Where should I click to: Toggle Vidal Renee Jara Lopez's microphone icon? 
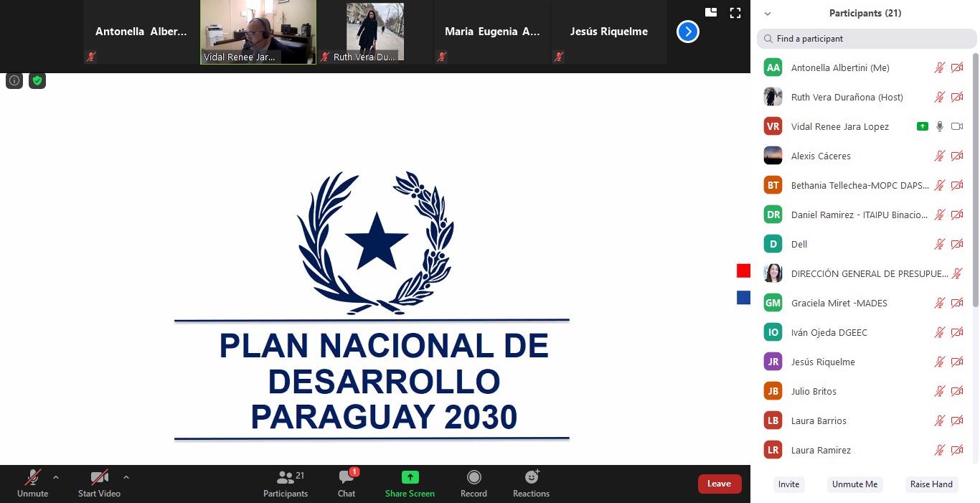[x=940, y=126]
